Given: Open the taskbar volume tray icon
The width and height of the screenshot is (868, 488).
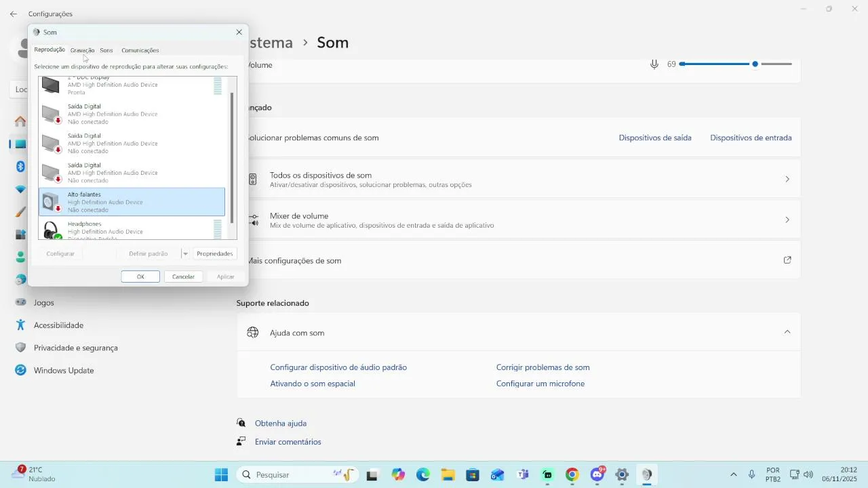Looking at the screenshot, I should [x=808, y=474].
